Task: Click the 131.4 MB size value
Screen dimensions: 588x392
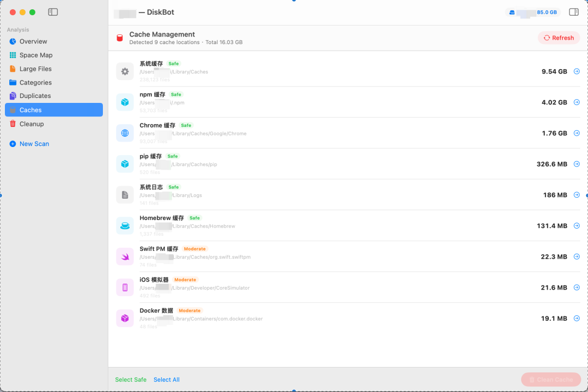Action: pyautogui.click(x=552, y=226)
